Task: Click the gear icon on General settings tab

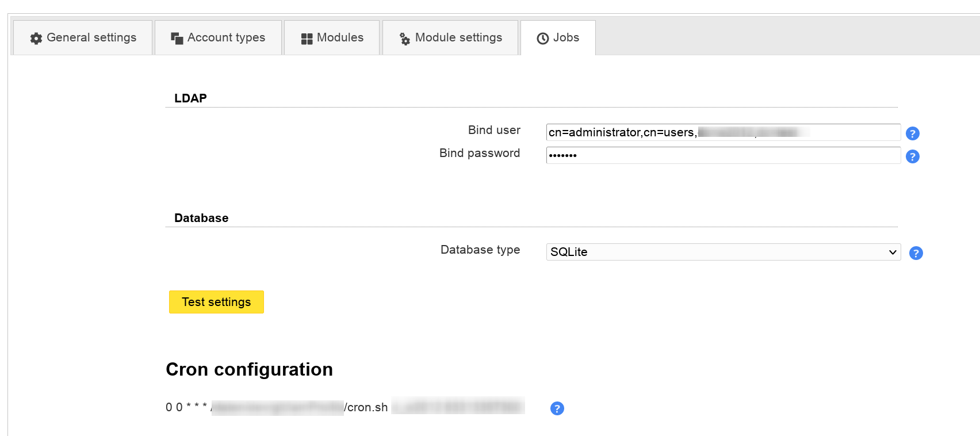Action: point(36,39)
